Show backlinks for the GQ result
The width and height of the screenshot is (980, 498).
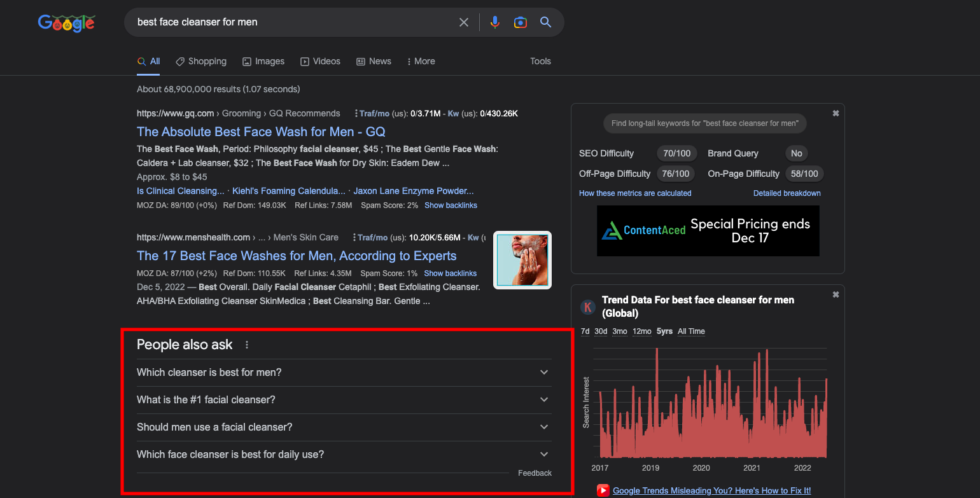click(x=451, y=205)
